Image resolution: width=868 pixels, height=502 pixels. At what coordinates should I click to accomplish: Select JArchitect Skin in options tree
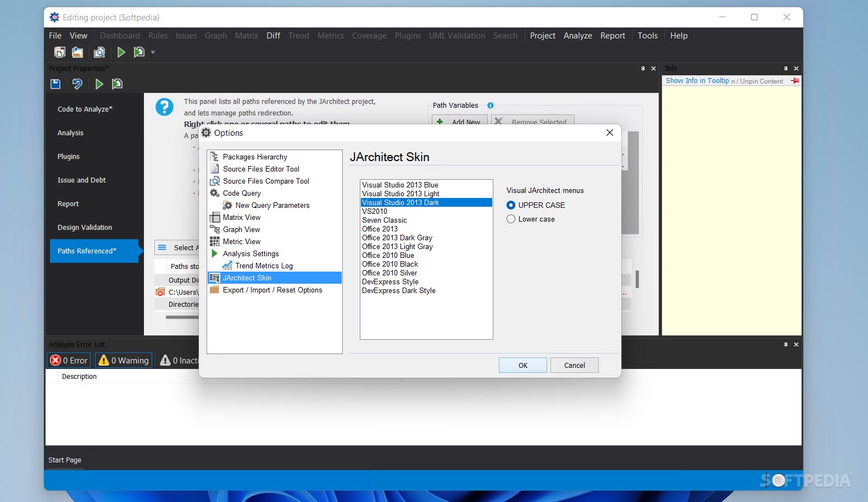click(275, 278)
